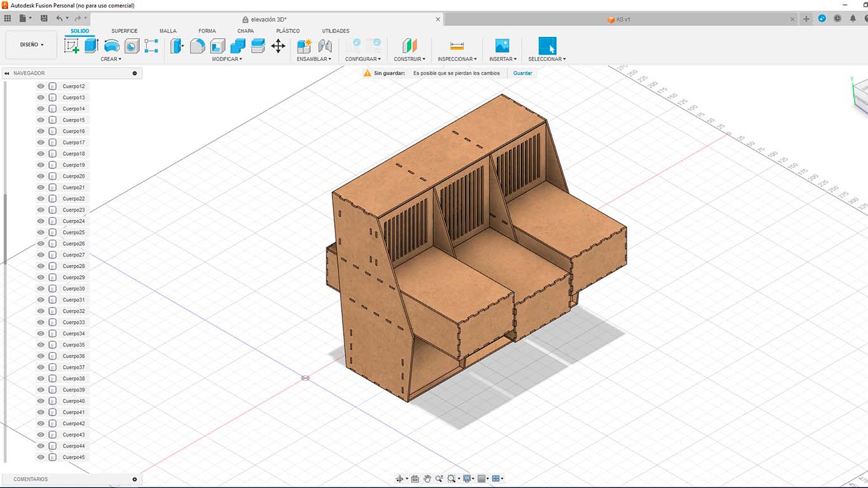Image resolution: width=868 pixels, height=488 pixels.
Task: Select the Hole tool icon
Action: pyautogui.click(x=132, y=46)
